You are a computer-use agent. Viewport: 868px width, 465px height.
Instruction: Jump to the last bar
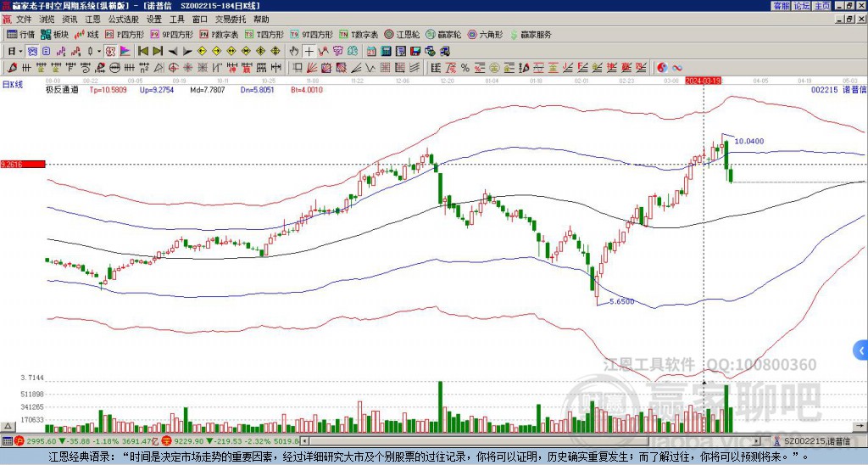[x=158, y=52]
